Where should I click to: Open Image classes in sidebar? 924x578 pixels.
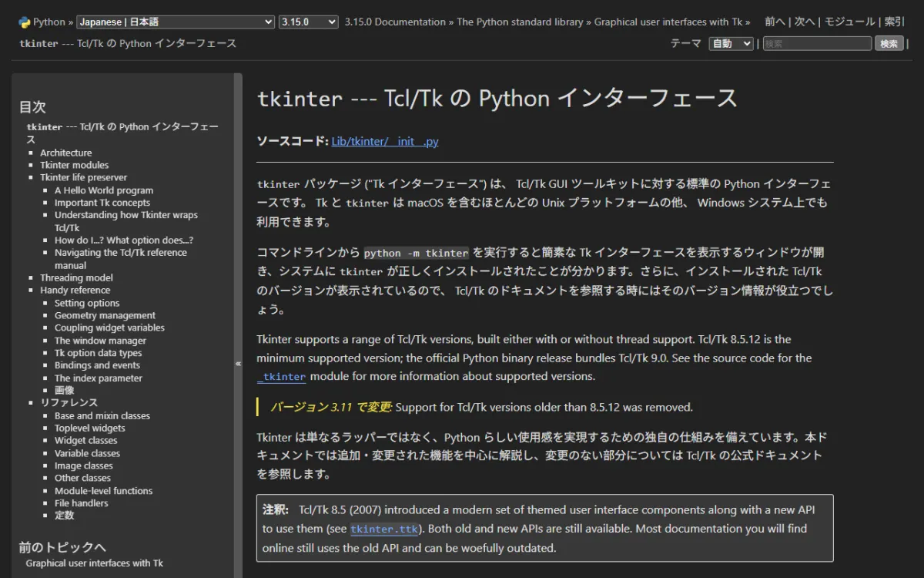(x=84, y=465)
